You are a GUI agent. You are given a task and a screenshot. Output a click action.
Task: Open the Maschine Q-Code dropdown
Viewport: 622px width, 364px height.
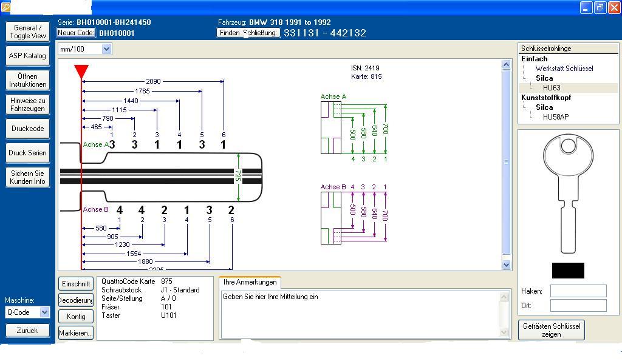[44, 312]
